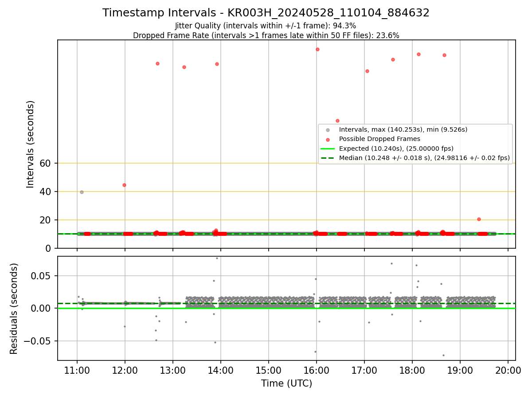This screenshot has width=532, height=399.
Task: Select the Jitter Quality 94.3% subtitle line
Action: pos(266,26)
